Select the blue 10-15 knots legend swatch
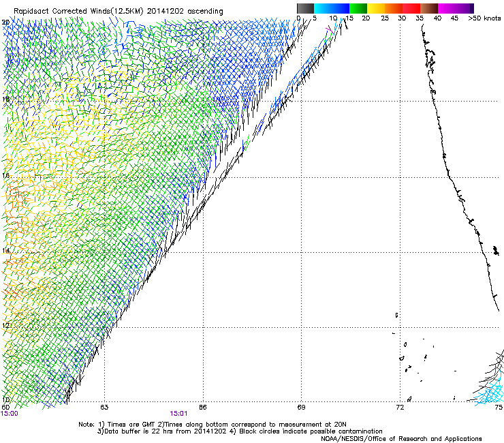 pyautogui.click(x=341, y=8)
